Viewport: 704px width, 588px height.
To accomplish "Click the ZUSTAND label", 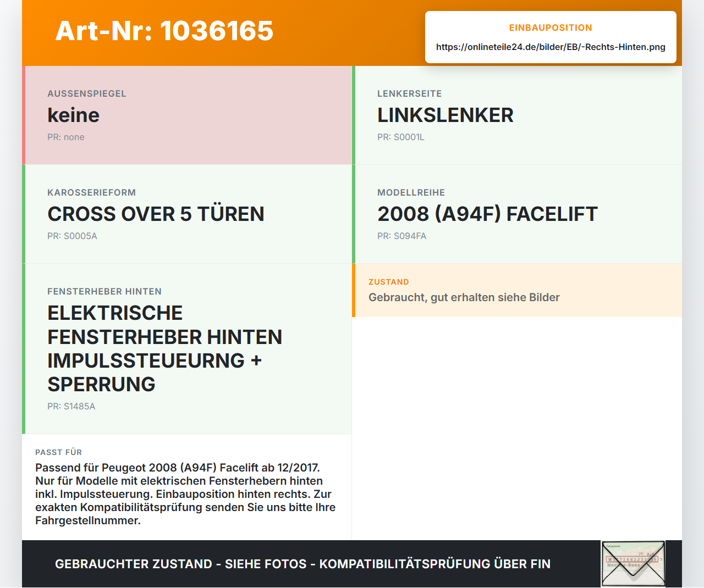I will pyautogui.click(x=389, y=282).
